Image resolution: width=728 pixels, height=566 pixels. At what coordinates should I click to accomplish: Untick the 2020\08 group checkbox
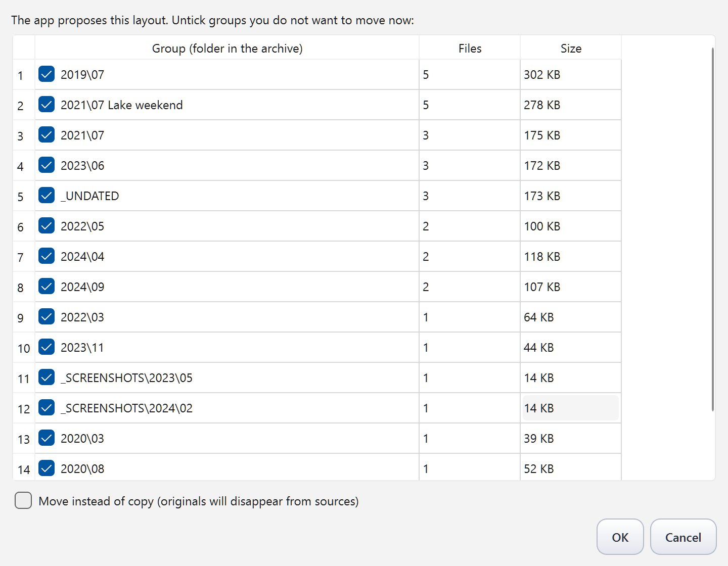coord(47,468)
